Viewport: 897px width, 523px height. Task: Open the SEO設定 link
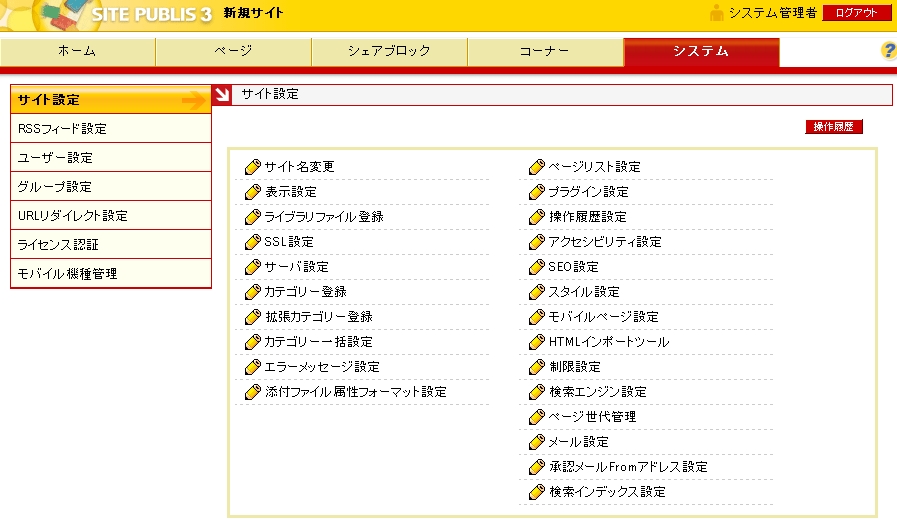tap(573, 267)
